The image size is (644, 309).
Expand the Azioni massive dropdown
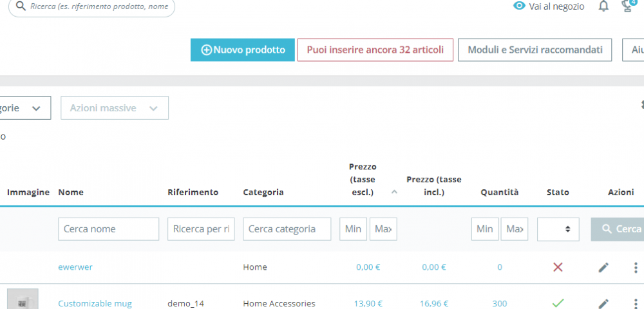click(115, 108)
